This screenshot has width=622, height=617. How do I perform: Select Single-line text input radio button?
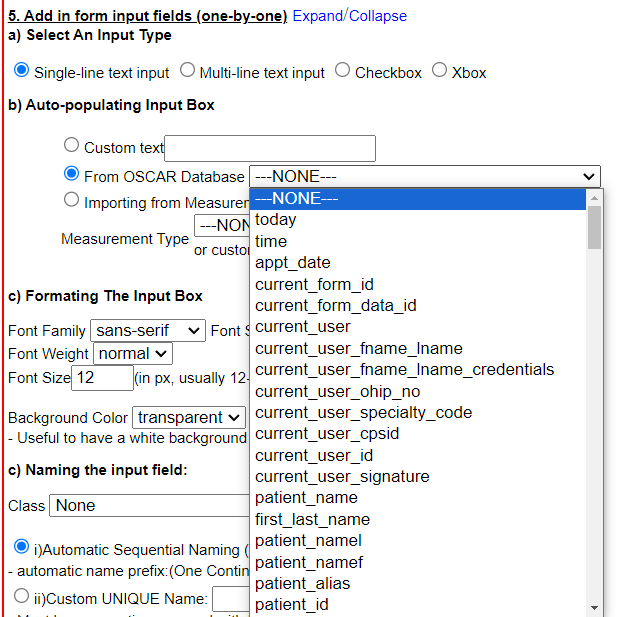click(22, 71)
